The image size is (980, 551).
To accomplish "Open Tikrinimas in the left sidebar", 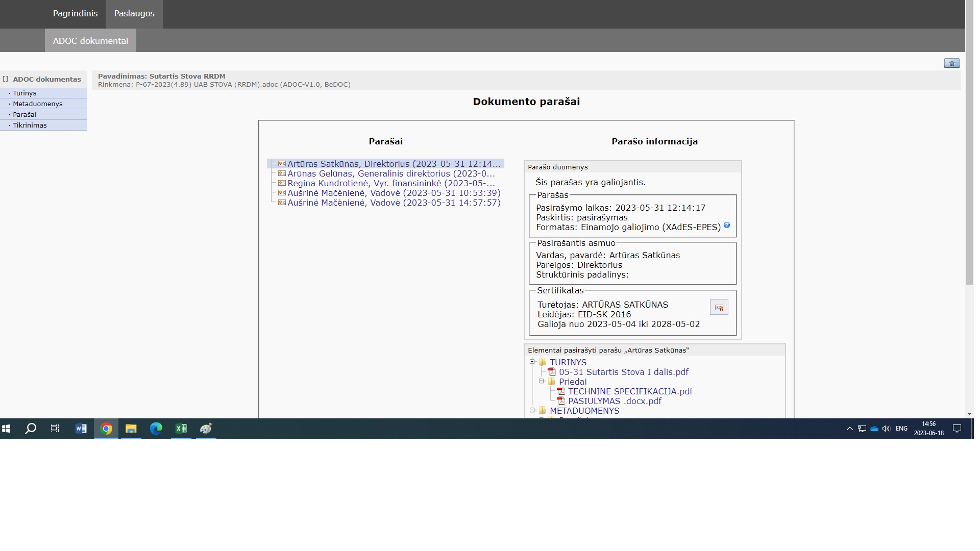I will (x=30, y=125).
